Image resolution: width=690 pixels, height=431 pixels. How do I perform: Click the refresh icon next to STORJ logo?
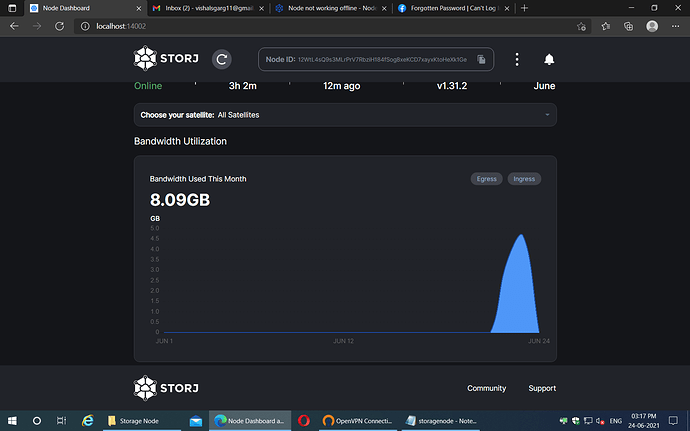click(x=222, y=59)
